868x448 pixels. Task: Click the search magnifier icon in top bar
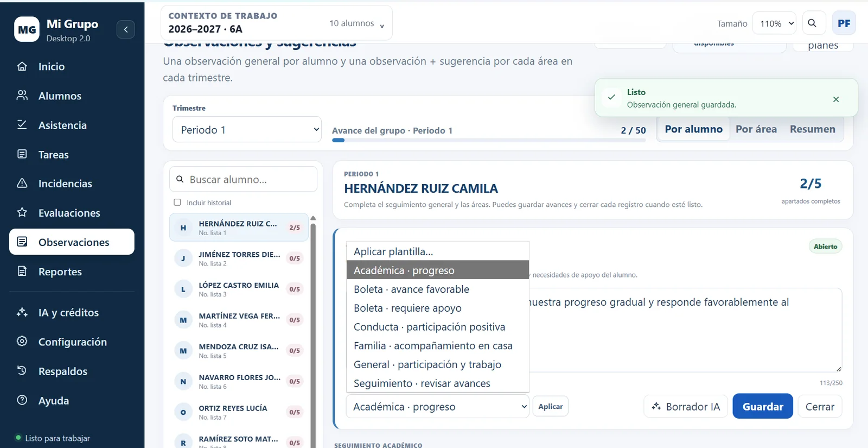pos(812,23)
